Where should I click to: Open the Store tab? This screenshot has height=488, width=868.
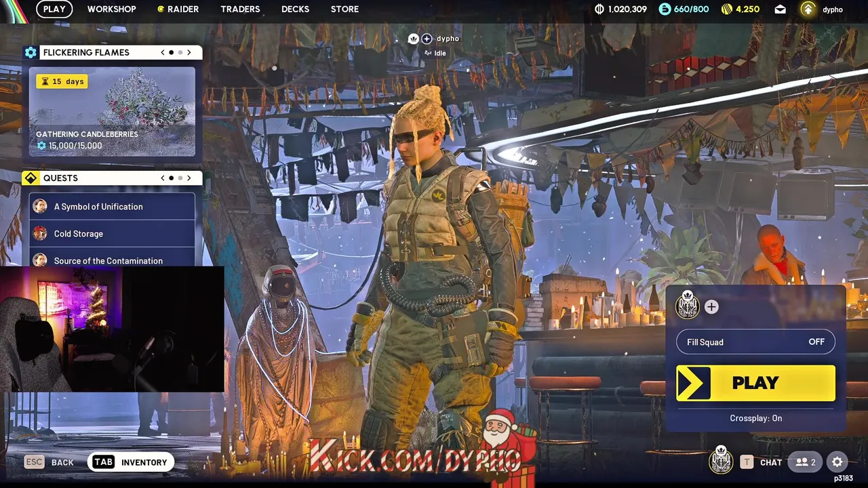pyautogui.click(x=344, y=9)
